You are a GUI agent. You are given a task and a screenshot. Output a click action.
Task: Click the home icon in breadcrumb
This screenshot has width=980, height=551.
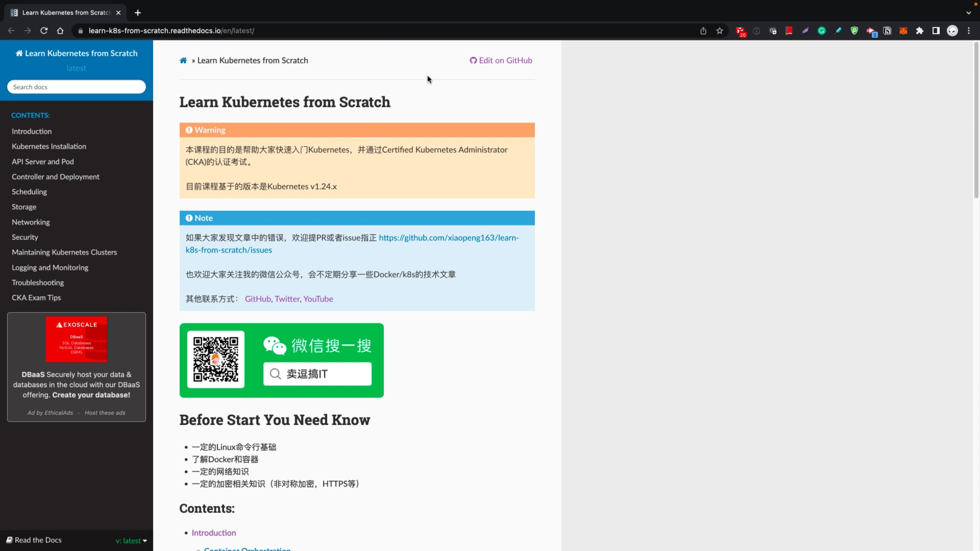(x=183, y=61)
